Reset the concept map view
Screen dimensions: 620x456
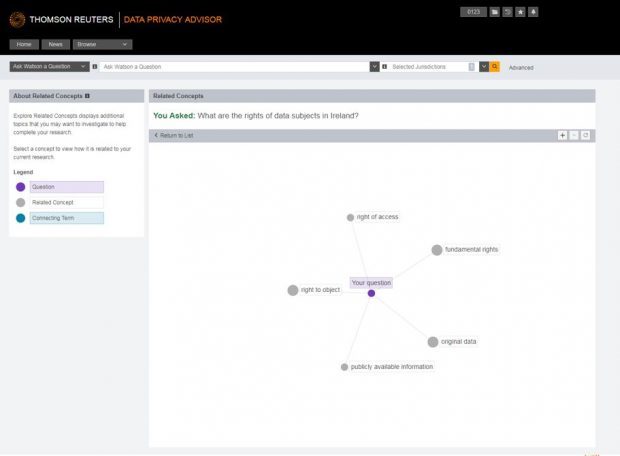coord(586,135)
